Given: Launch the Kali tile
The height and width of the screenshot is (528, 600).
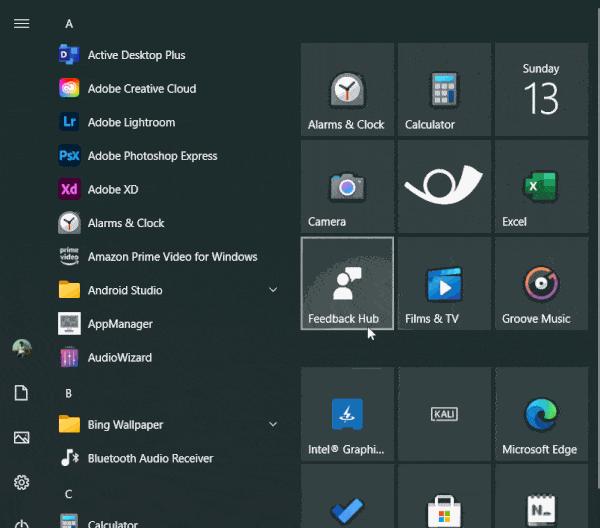Looking at the screenshot, I should point(444,414).
